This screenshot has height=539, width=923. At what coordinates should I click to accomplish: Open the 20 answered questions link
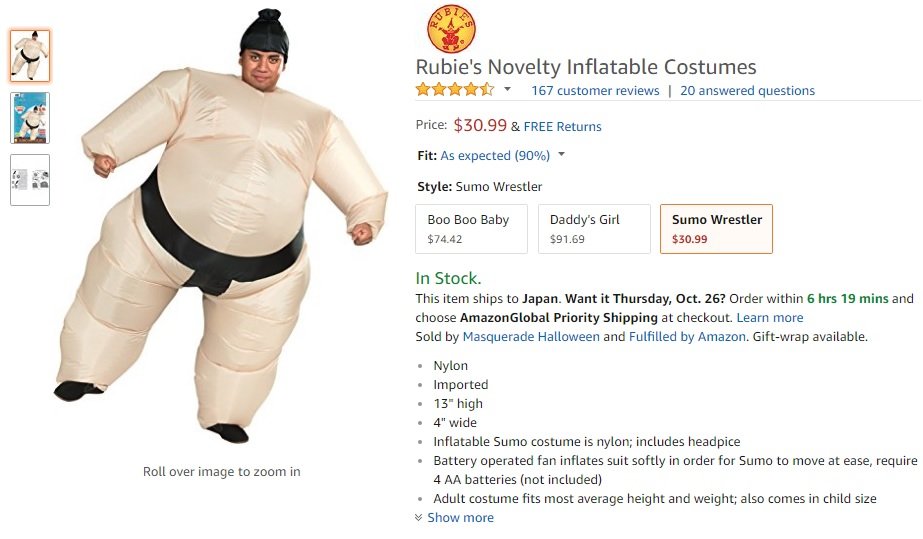[748, 91]
